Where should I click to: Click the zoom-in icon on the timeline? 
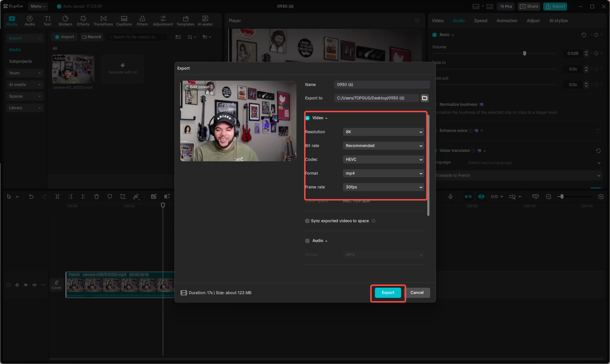(x=601, y=196)
